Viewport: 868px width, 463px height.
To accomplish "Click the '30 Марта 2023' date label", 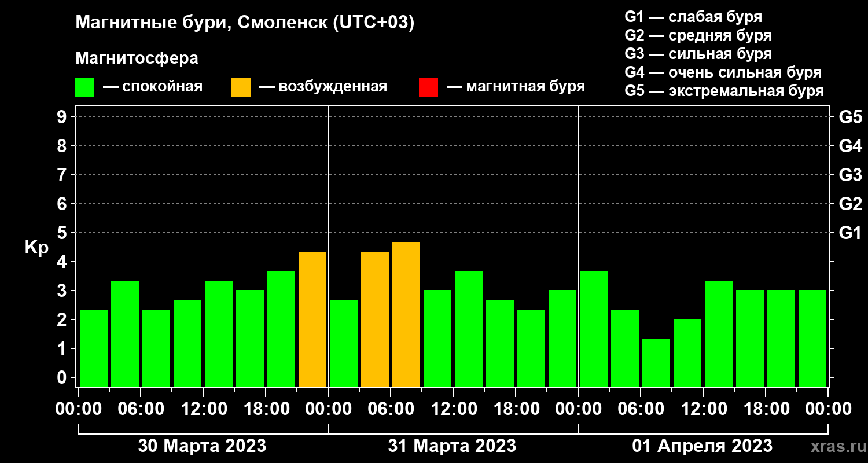I will point(202,446).
